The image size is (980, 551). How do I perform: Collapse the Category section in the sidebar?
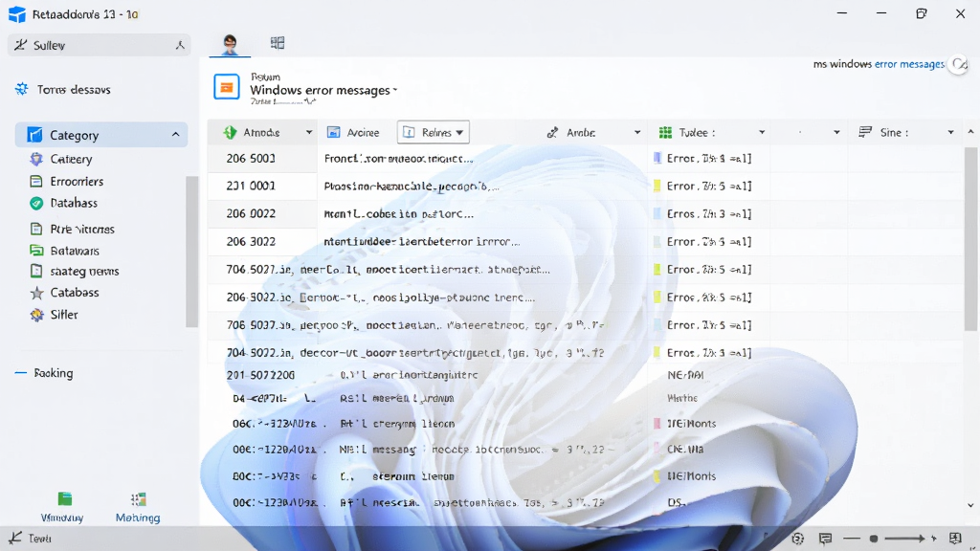click(176, 135)
